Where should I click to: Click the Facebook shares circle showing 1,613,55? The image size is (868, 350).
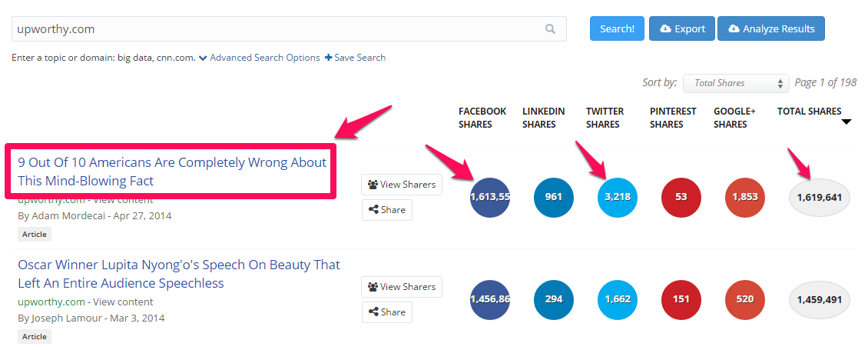[x=490, y=197]
